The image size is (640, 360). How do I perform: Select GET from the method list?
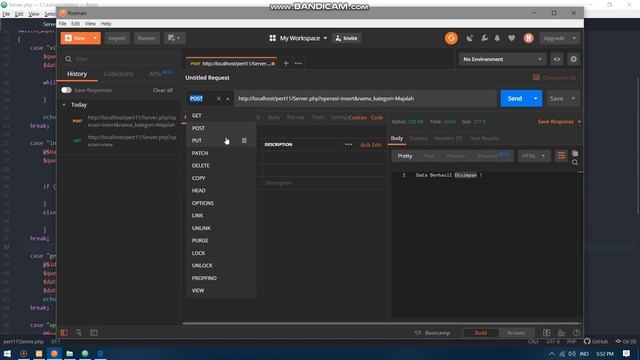tap(221, 116)
